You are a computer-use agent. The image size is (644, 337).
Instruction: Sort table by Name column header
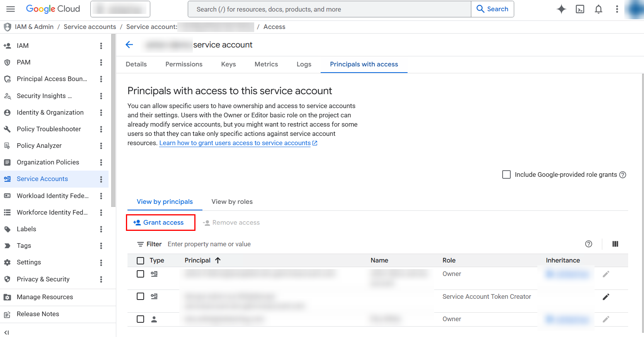(x=379, y=261)
